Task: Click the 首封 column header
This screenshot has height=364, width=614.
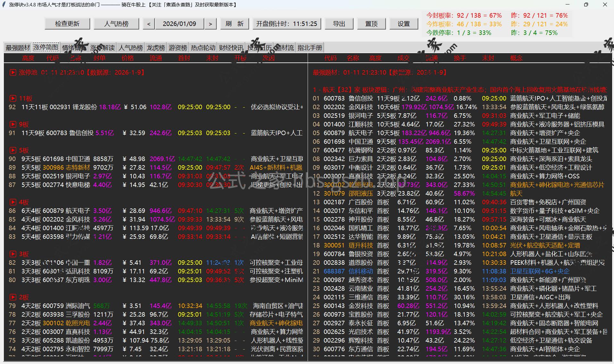Action: 184,58
